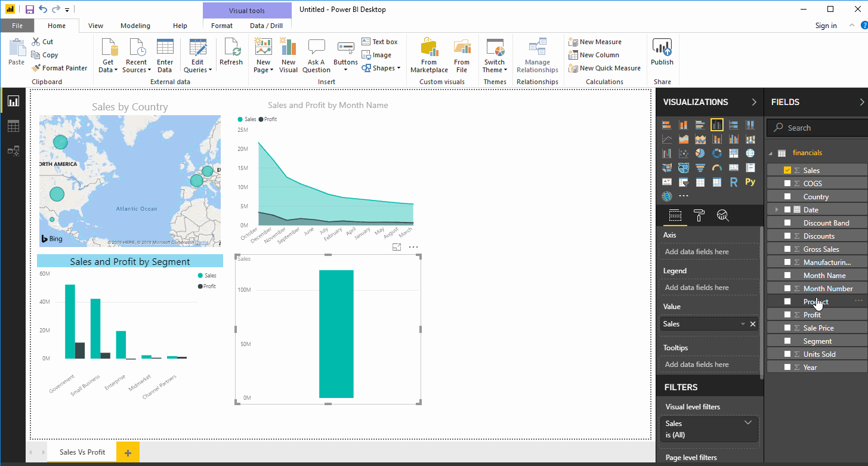The height and width of the screenshot is (466, 868).
Task: Check the Units Sold field checkbox
Action: point(787,354)
